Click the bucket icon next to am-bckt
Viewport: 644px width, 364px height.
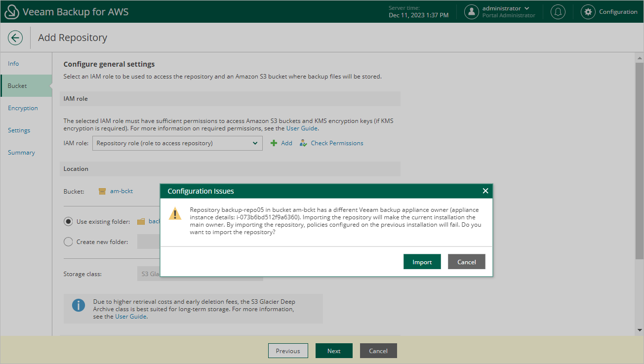pos(102,192)
